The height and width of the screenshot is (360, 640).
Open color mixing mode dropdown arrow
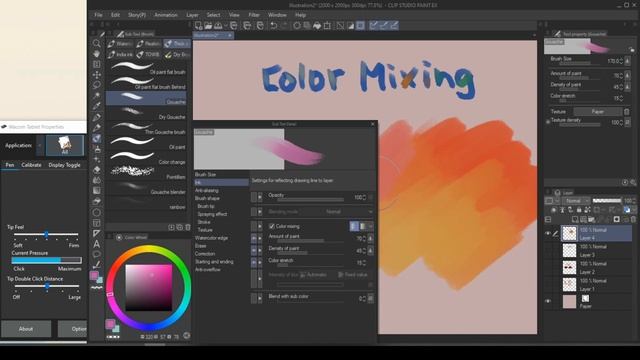[371, 226]
